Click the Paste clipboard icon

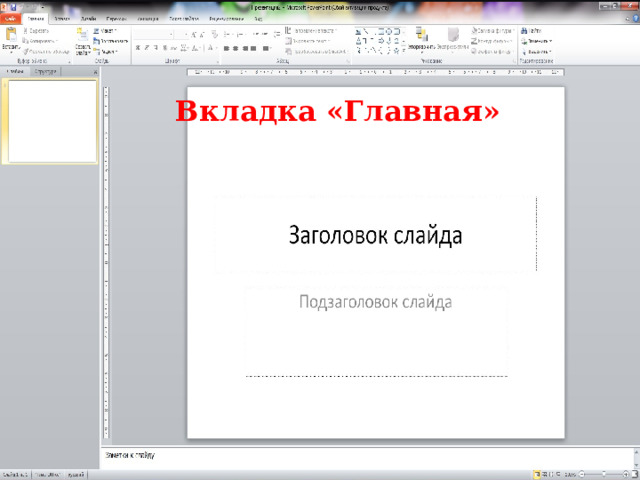[11, 36]
